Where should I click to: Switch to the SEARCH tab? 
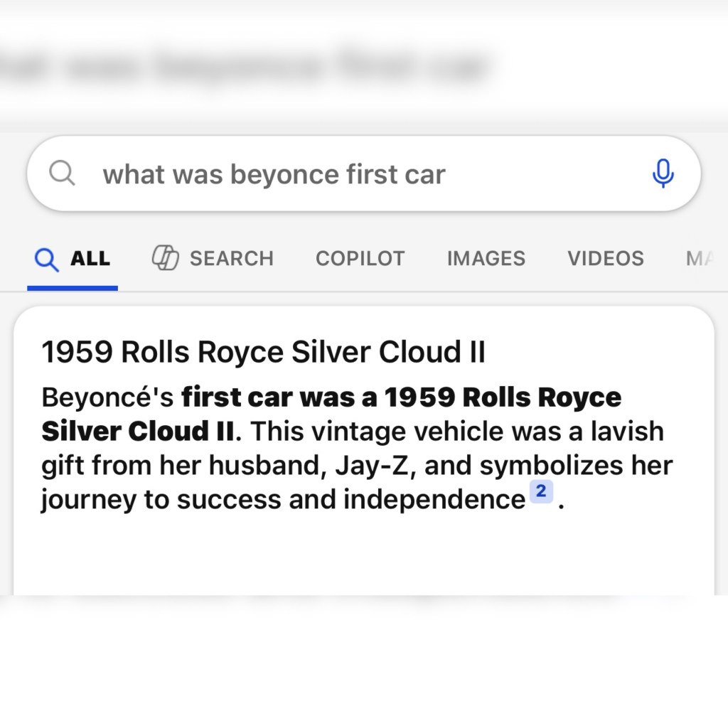coord(213,258)
